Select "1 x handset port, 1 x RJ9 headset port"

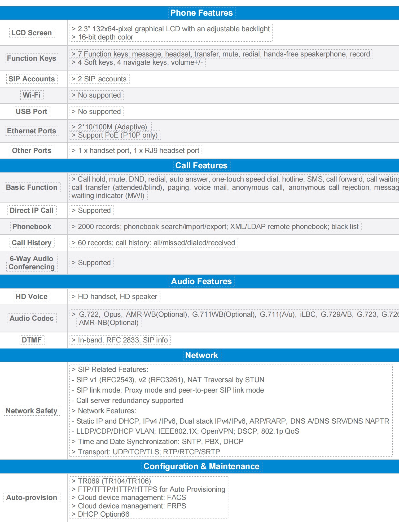136,150
